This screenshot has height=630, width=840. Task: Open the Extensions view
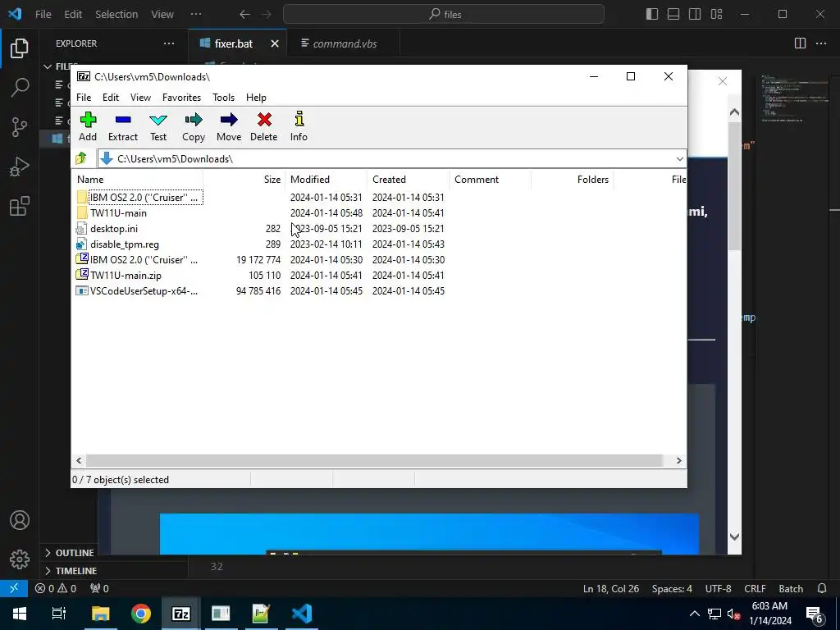point(20,206)
